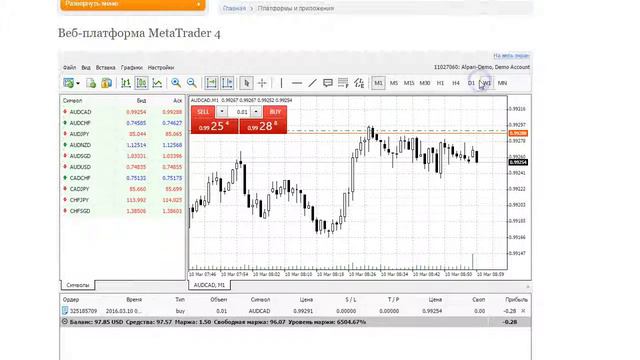Select the vertical line drawing tool
This screenshot has height=360, width=640.
[281, 83]
